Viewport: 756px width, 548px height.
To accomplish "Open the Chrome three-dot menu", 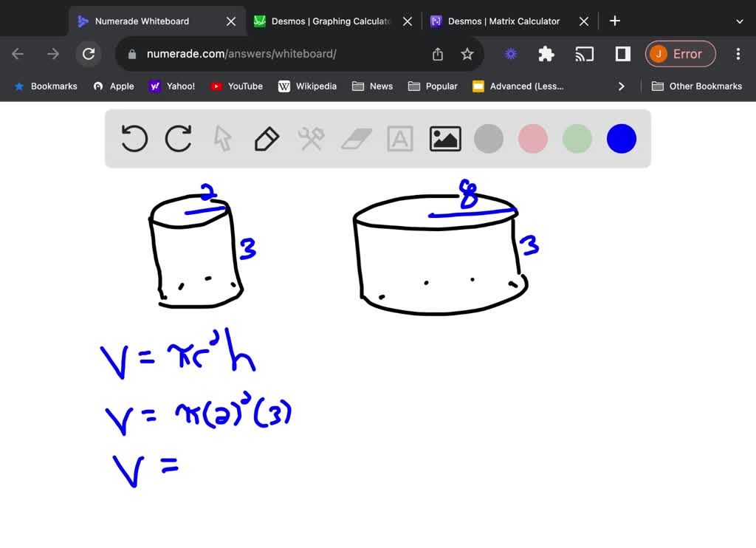I will [x=738, y=54].
